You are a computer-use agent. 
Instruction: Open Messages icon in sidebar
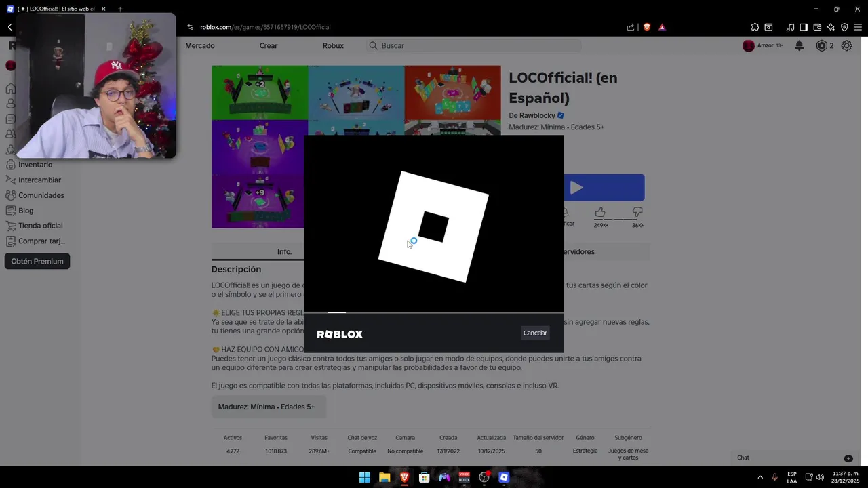[x=10, y=119]
